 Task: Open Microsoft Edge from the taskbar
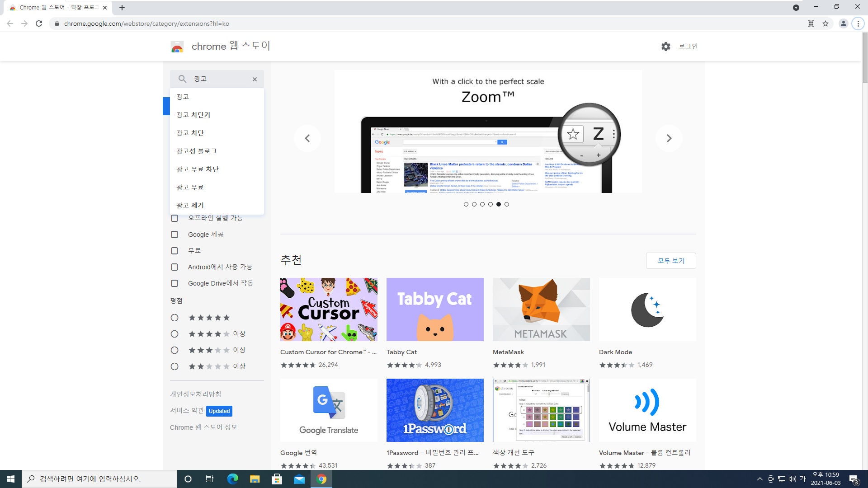tap(232, 479)
